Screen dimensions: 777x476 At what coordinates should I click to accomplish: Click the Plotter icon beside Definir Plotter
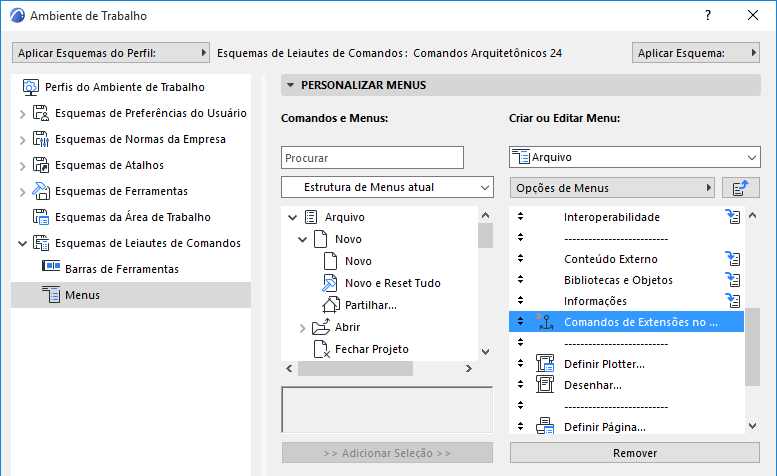(x=546, y=363)
